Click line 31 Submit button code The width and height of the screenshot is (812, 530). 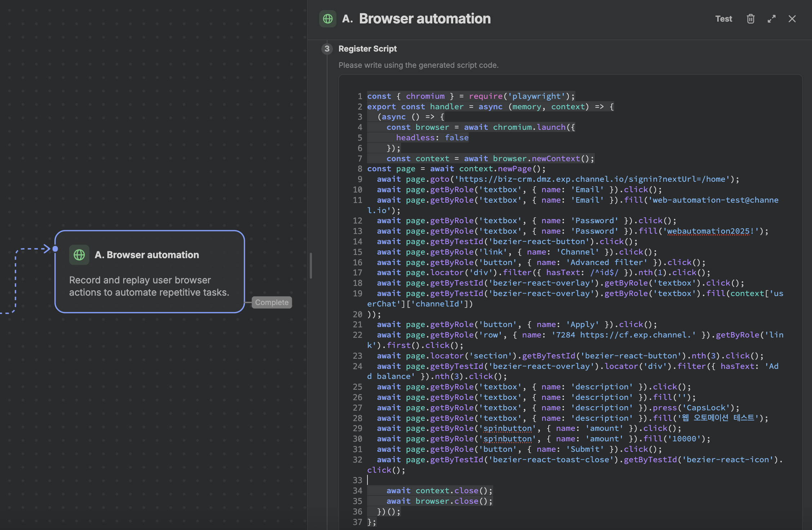click(519, 449)
